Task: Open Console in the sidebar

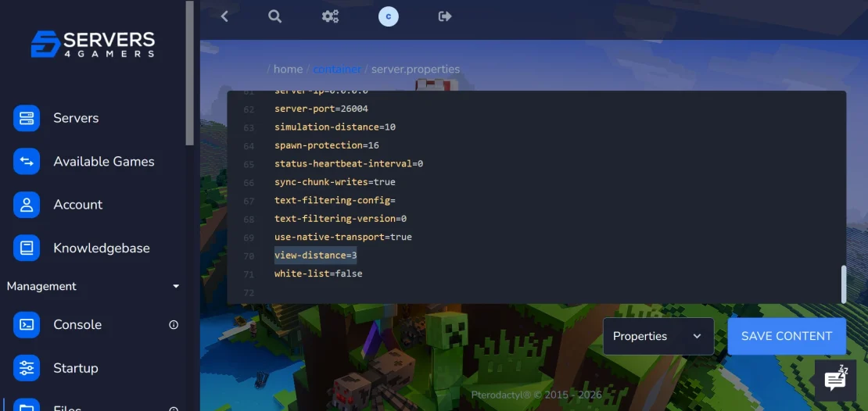Action: pos(77,325)
